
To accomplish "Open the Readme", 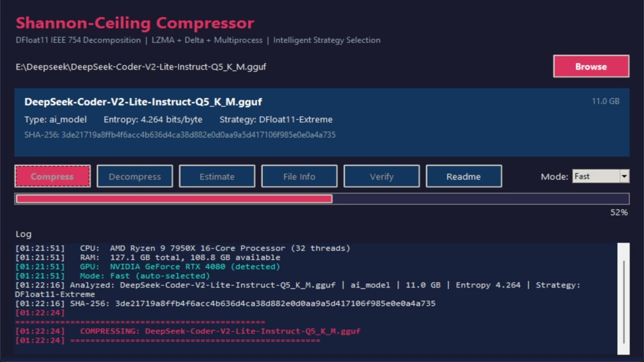I will click(x=463, y=176).
